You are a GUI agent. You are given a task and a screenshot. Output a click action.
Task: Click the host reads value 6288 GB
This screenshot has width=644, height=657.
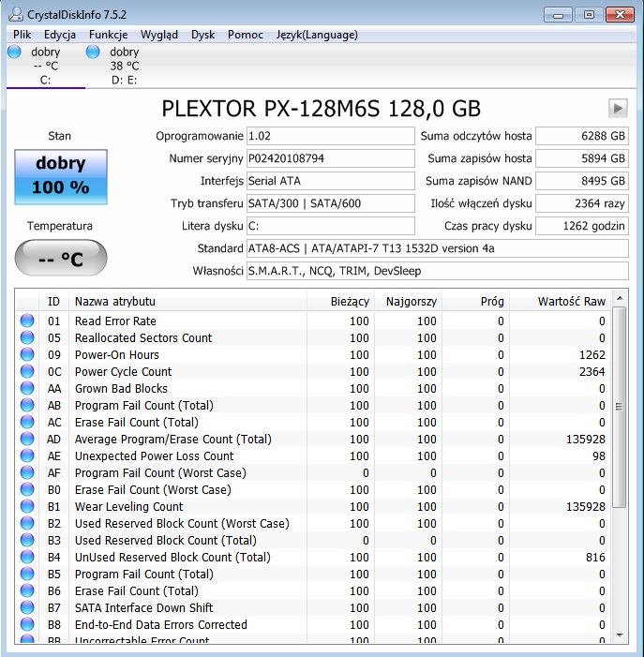582,136
